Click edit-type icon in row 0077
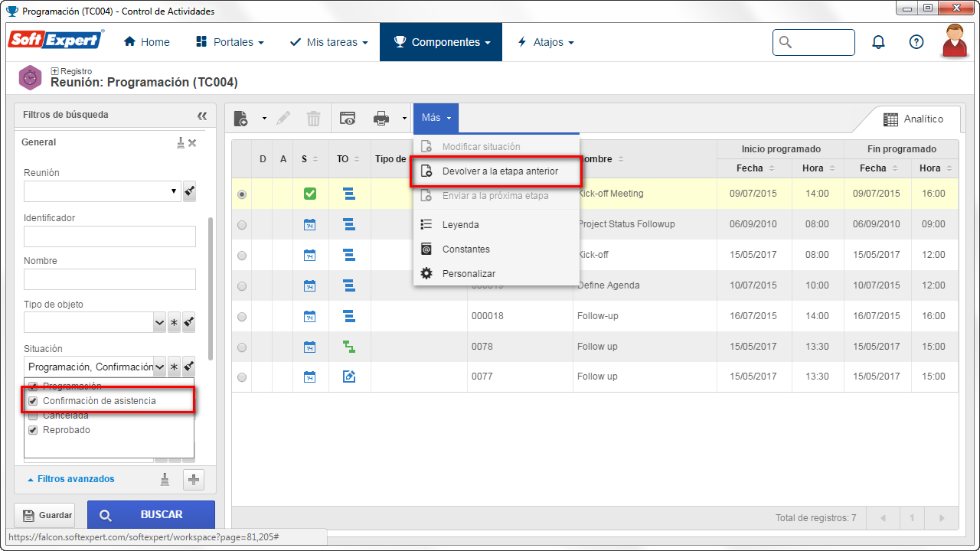This screenshot has height=551, width=980. pos(349,377)
